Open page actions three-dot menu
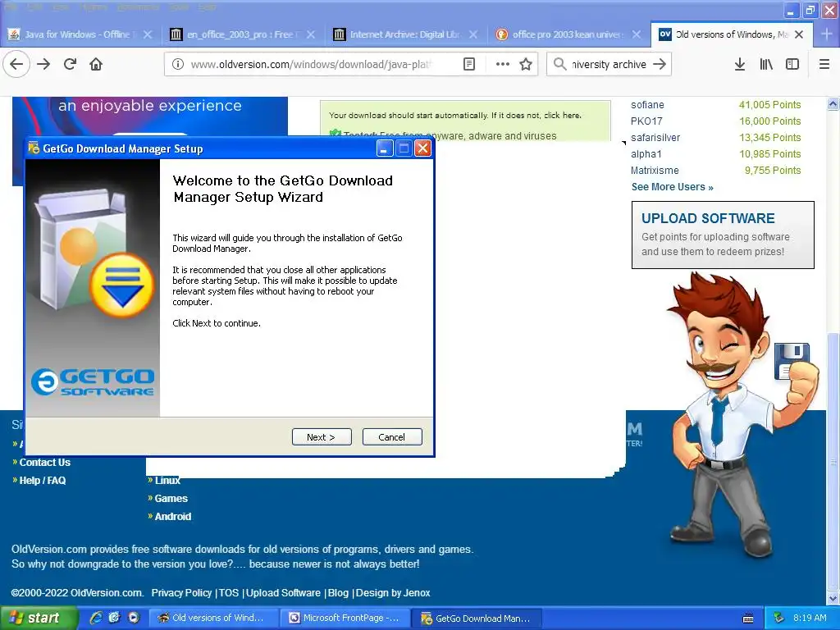 pyautogui.click(x=502, y=64)
